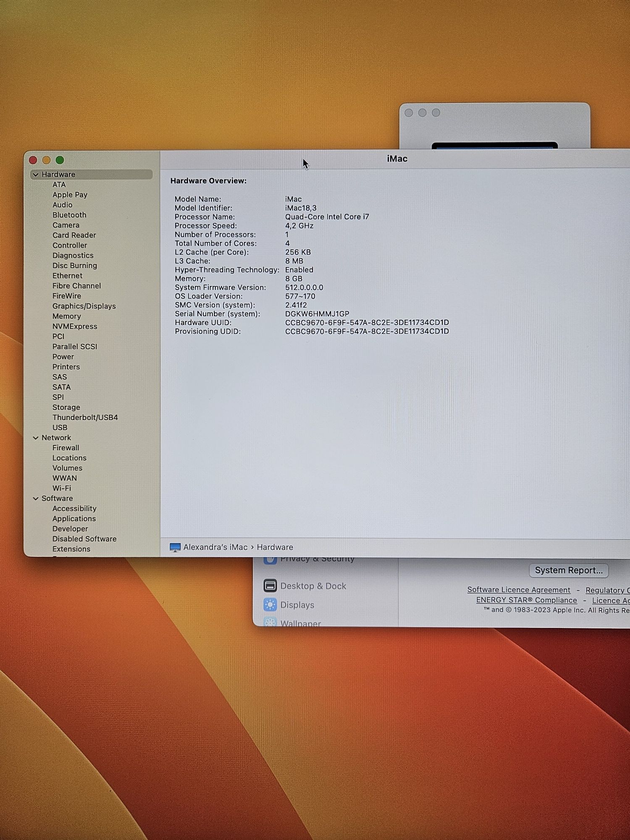Click the model identifier iMac18,3
Viewport: 630px width, 840px height.
click(301, 208)
